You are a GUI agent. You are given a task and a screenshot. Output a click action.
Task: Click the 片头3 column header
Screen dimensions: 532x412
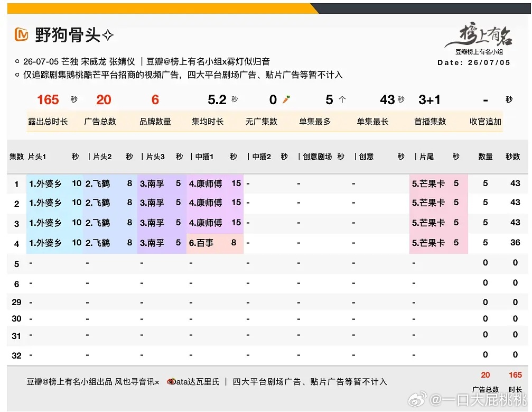(155, 157)
